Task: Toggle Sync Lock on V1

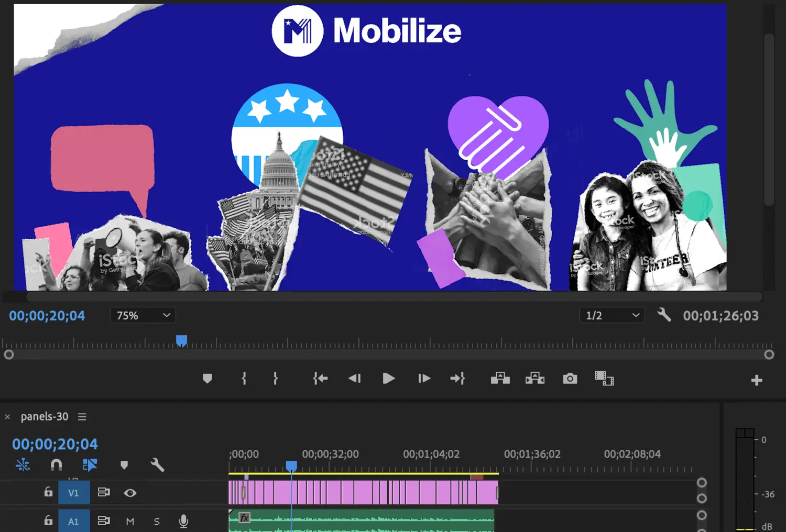Action: point(104,492)
